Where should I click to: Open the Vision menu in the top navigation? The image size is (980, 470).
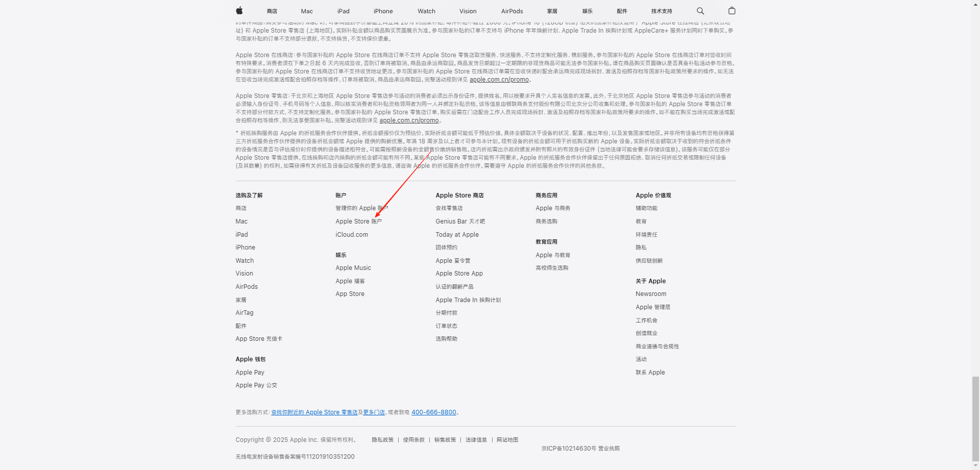[x=468, y=11]
